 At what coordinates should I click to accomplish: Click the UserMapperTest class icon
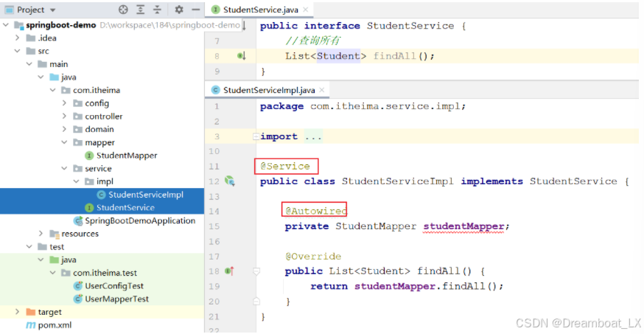coord(78,299)
